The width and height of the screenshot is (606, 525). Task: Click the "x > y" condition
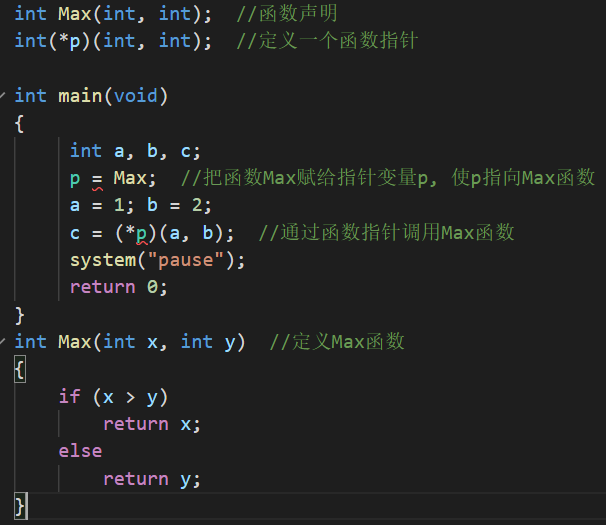pos(130,397)
